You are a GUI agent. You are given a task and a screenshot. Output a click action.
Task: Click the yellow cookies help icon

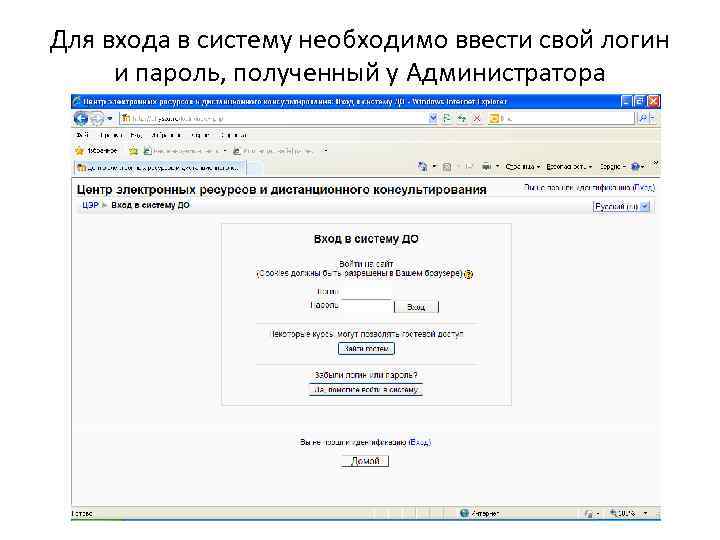(468, 274)
